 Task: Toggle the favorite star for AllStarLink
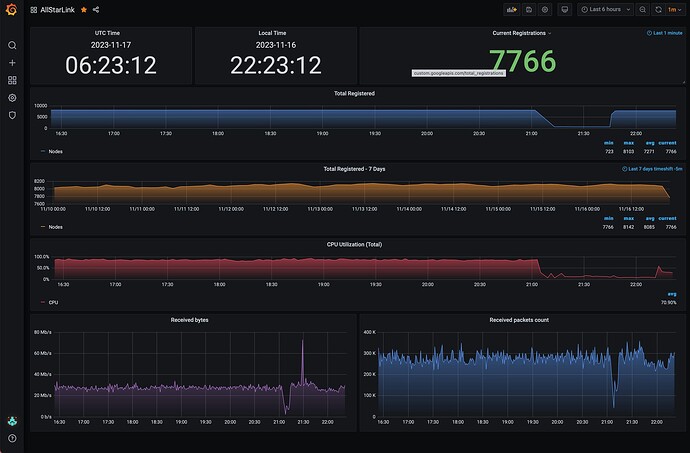tap(84, 10)
